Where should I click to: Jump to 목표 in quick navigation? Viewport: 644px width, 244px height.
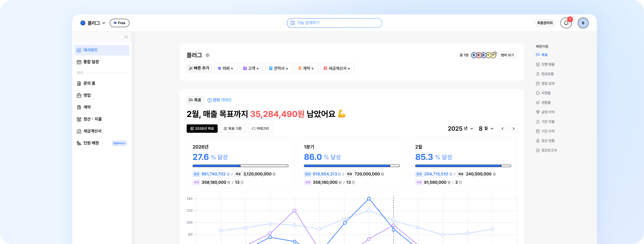click(x=542, y=55)
